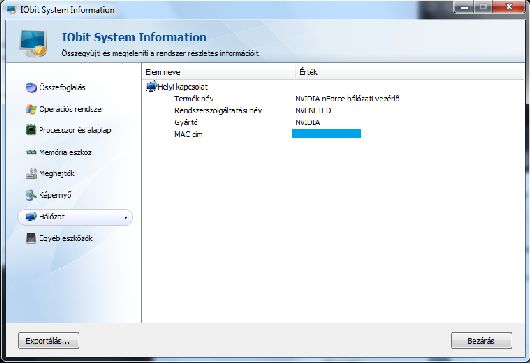This screenshot has width=530, height=363.
Task: Click the highlighted blue MAC address value
Action: tap(327, 134)
